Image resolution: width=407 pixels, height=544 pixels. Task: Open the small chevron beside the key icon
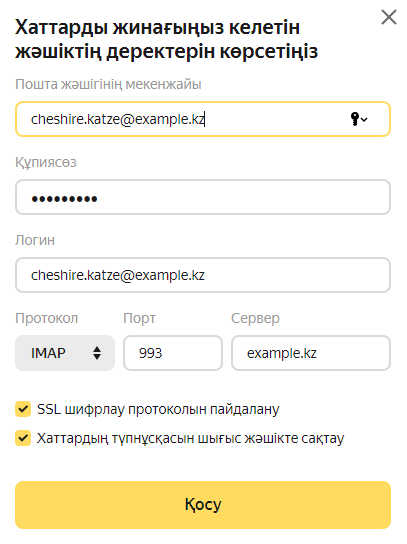point(364,120)
